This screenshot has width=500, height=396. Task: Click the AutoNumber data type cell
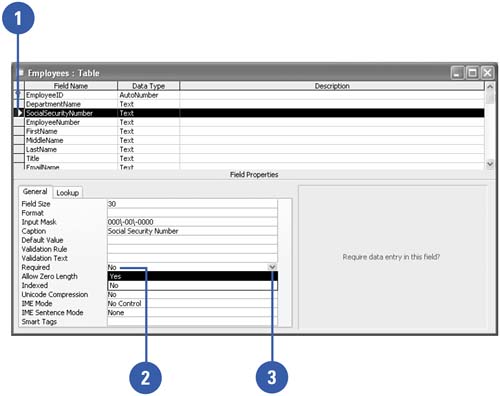(148, 95)
